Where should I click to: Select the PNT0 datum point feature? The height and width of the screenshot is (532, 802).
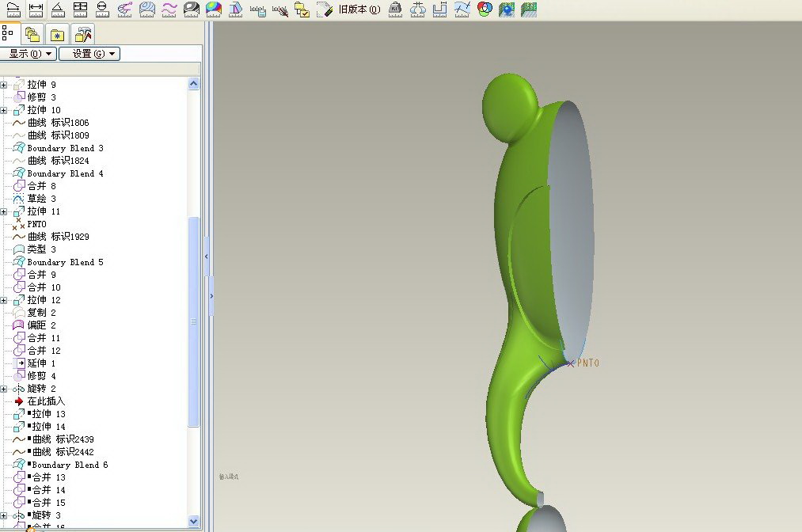[36, 224]
